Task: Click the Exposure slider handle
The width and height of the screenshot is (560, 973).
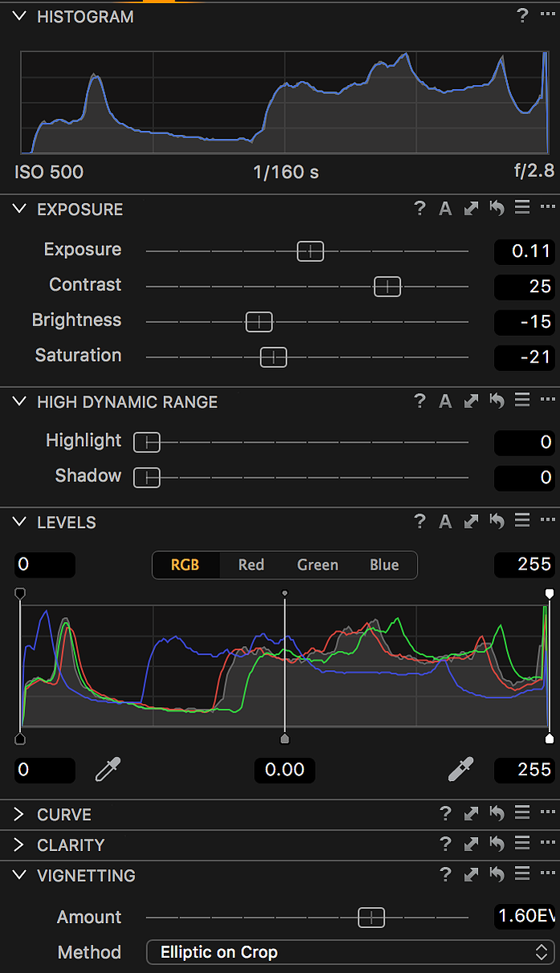Action: 310,251
